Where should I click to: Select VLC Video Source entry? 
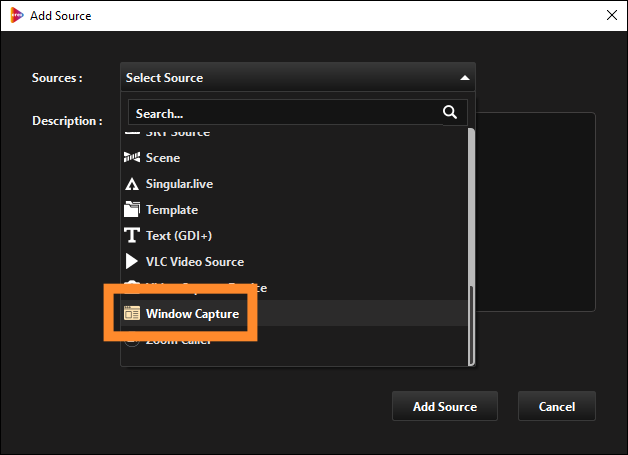(294, 262)
